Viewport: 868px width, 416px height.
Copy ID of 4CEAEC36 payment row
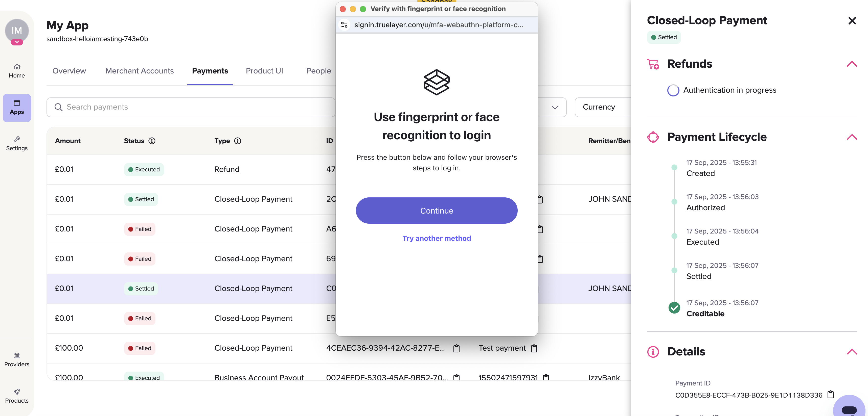(x=456, y=348)
